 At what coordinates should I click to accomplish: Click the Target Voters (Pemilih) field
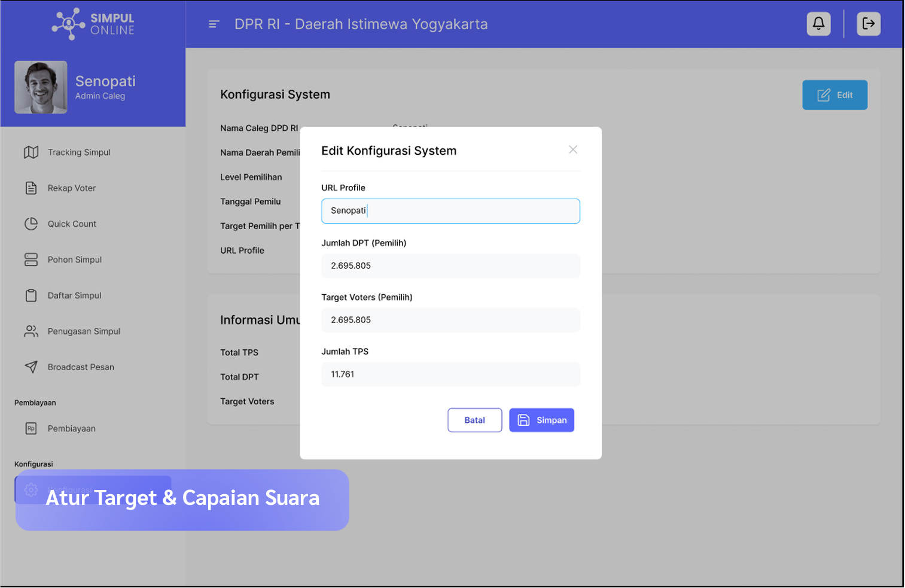point(450,320)
